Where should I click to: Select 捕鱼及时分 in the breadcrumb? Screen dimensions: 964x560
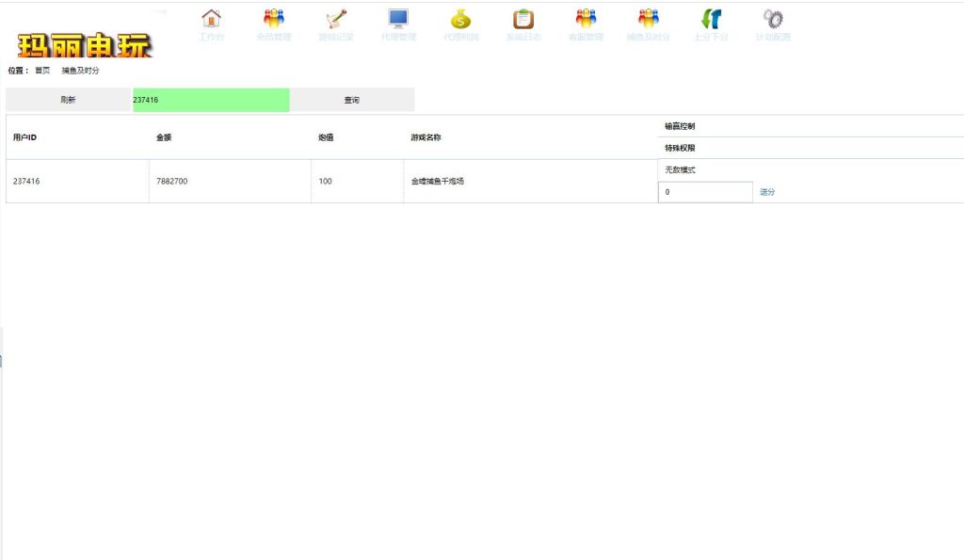coord(81,71)
